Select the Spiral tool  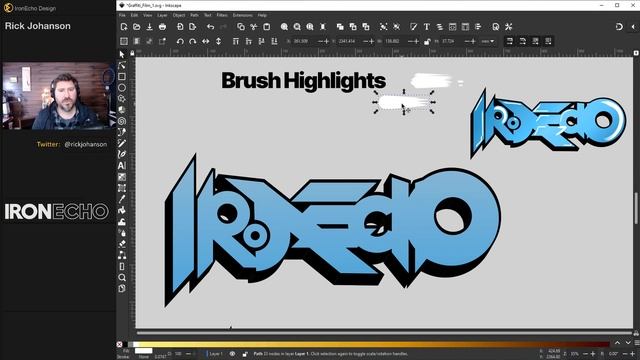pyautogui.click(x=122, y=121)
